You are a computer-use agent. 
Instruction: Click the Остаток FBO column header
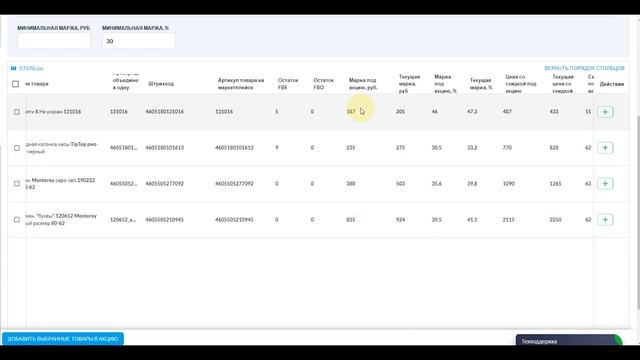323,84
